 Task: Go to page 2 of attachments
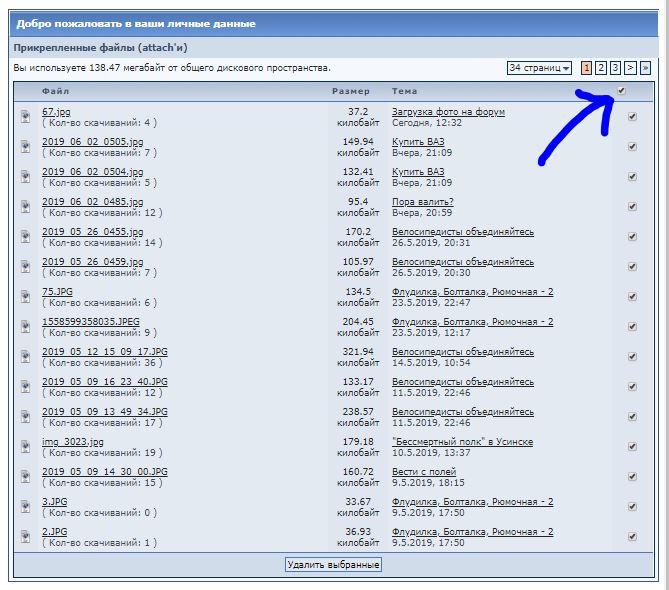click(600, 68)
